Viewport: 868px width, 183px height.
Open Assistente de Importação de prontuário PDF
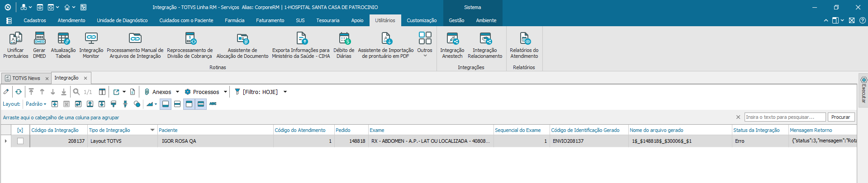click(385, 46)
